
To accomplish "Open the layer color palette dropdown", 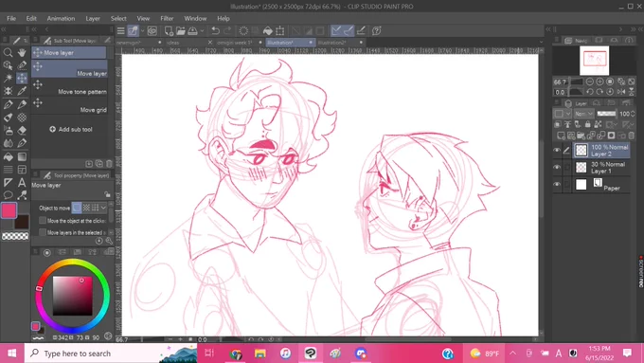I will pyautogui.click(x=563, y=114).
